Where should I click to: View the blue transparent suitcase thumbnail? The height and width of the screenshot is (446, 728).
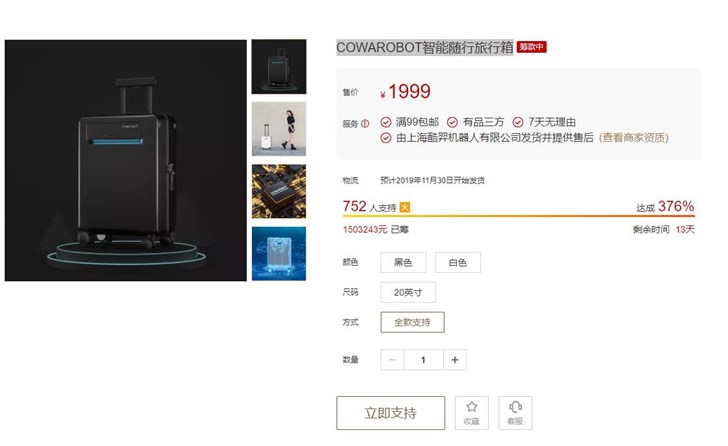tap(279, 253)
